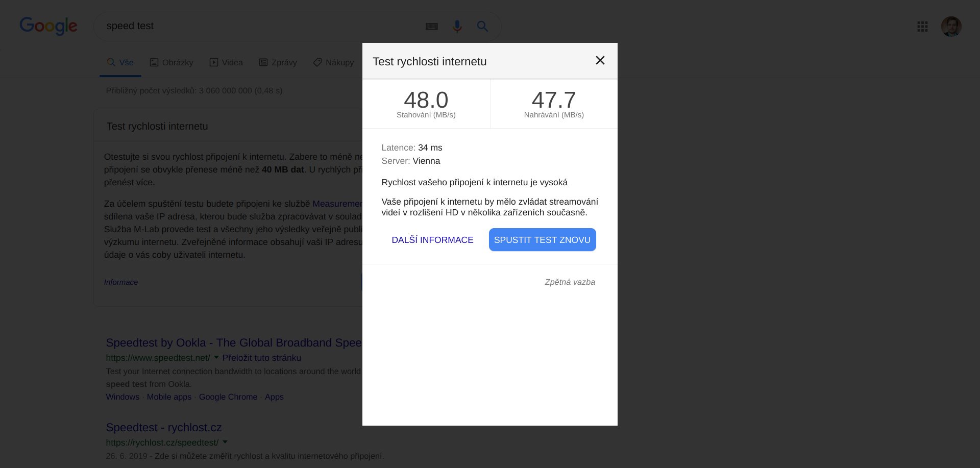
Task: Click the DALŠÍ INFORMACE link
Action: pyautogui.click(x=432, y=240)
